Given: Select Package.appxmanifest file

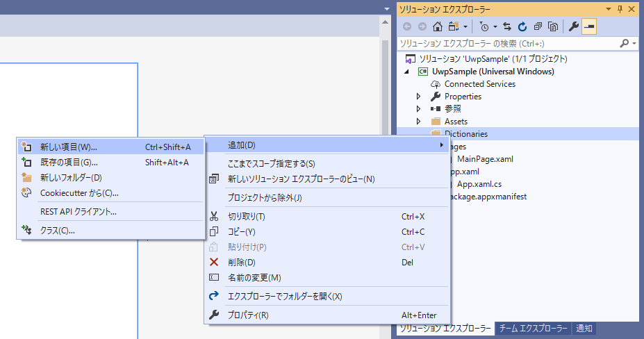Looking at the screenshot, I should click(488, 197).
